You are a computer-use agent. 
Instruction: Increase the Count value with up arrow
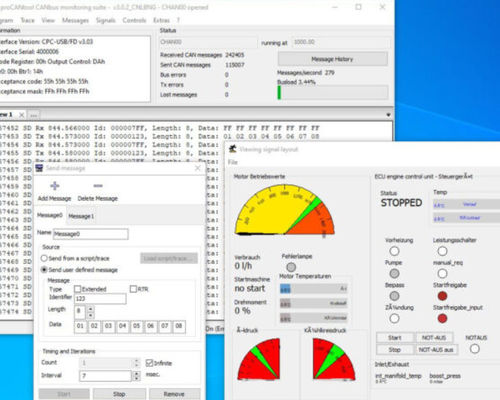[136, 360]
